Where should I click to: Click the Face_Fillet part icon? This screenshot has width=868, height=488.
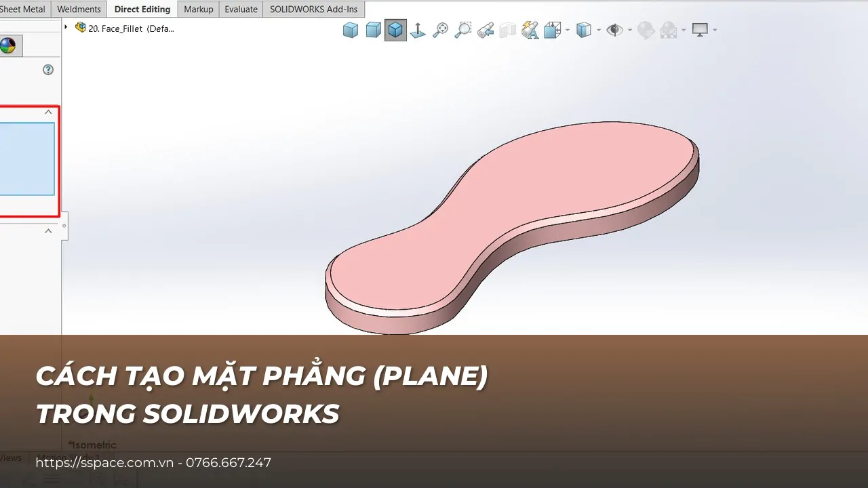(x=81, y=28)
